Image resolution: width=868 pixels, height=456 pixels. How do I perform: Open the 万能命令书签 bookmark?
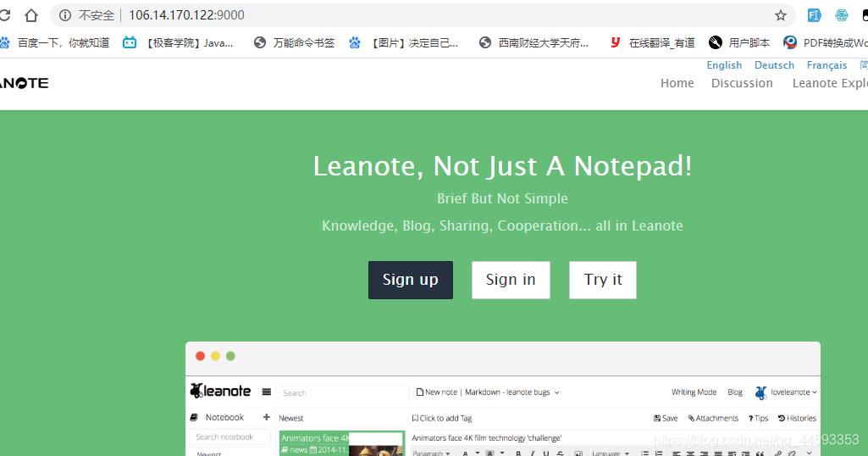point(294,42)
